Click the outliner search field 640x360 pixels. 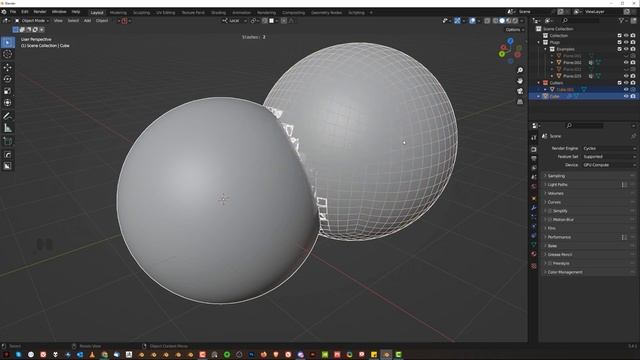(582, 20)
